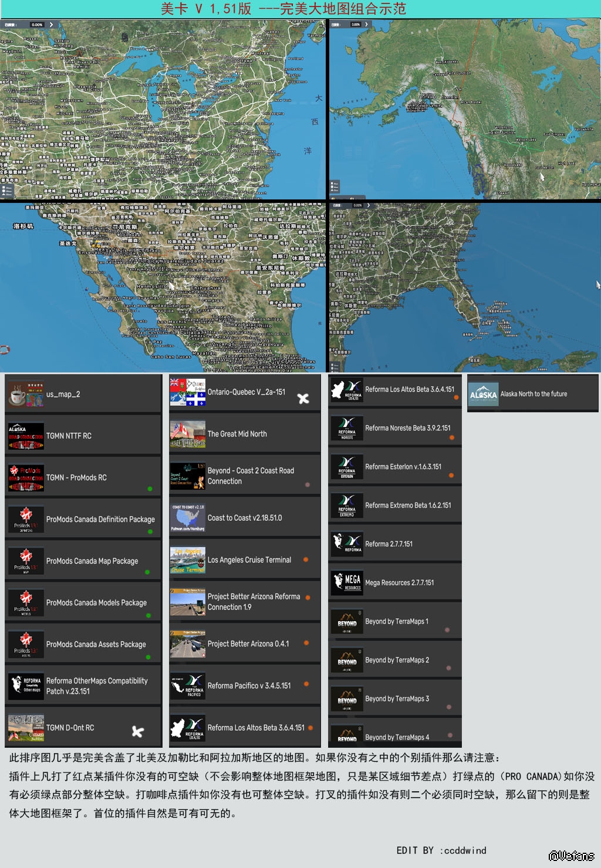Select ProMods Canada Map Package text
The image size is (601, 868).
[x=92, y=561]
